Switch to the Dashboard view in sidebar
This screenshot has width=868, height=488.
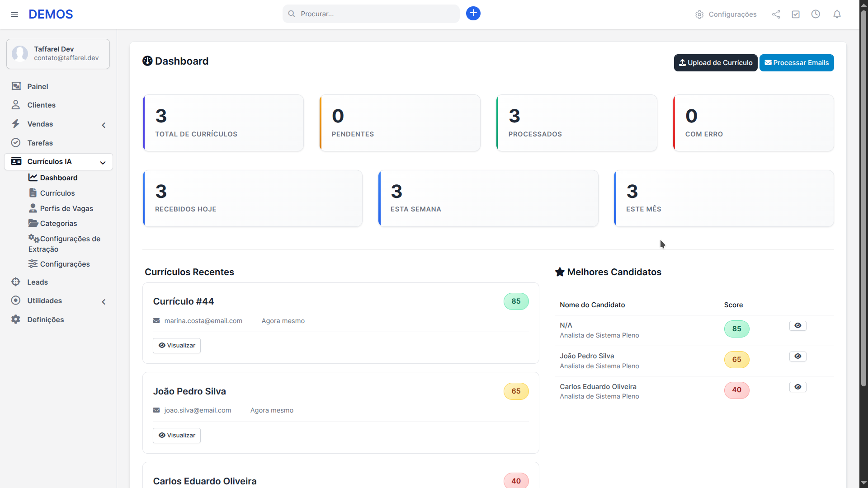(59, 178)
